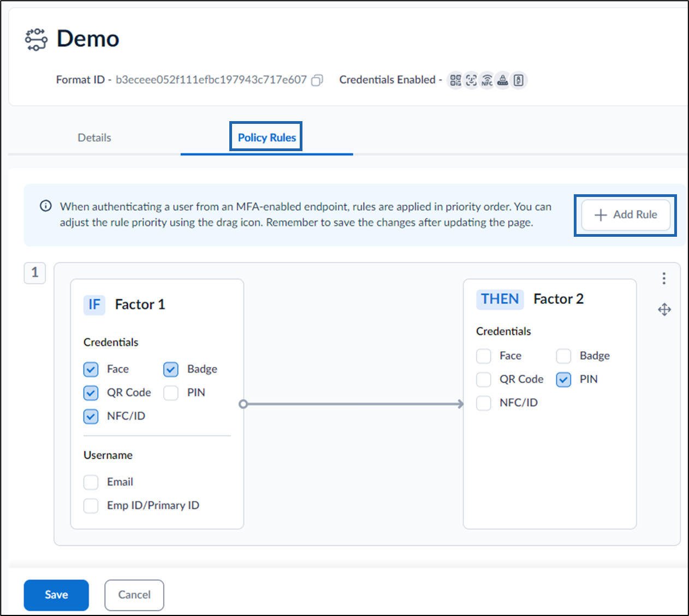Viewport: 689px width, 616px height.
Task: Click the PIN credential icon in header
Action: pos(503,80)
